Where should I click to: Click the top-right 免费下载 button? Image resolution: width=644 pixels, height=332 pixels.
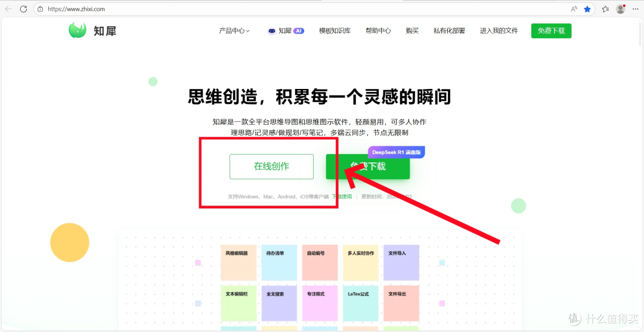(x=551, y=31)
